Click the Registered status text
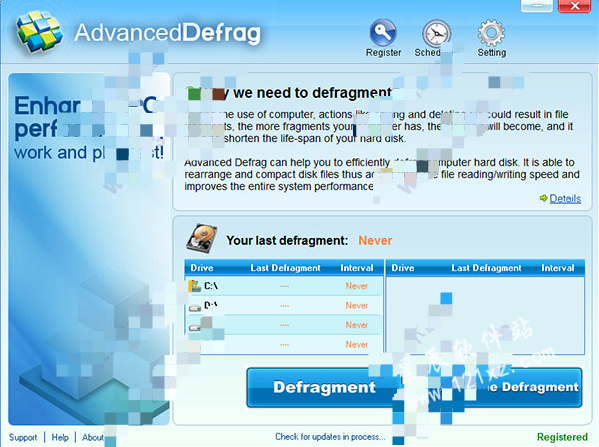This screenshot has height=447, width=599. (x=562, y=437)
